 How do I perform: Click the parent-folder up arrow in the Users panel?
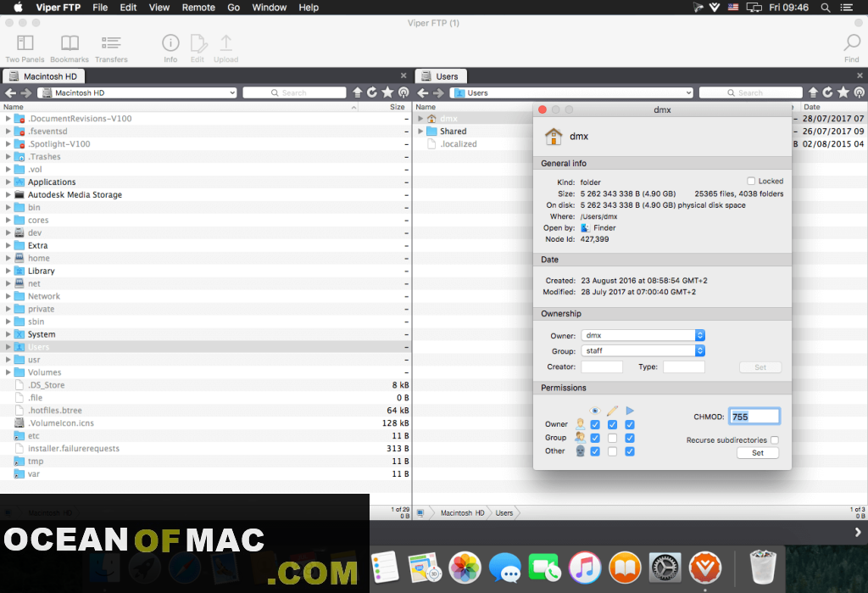tap(813, 92)
